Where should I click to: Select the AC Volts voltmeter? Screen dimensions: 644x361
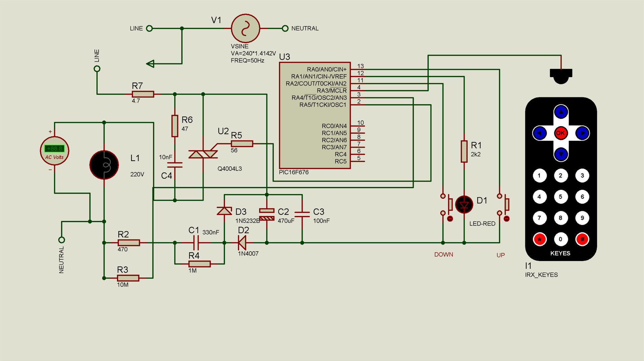(54, 151)
